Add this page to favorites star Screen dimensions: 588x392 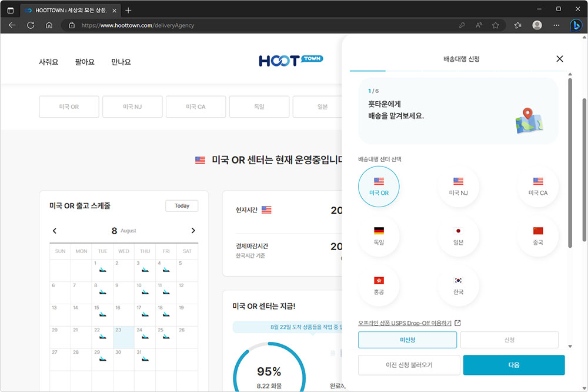496,25
